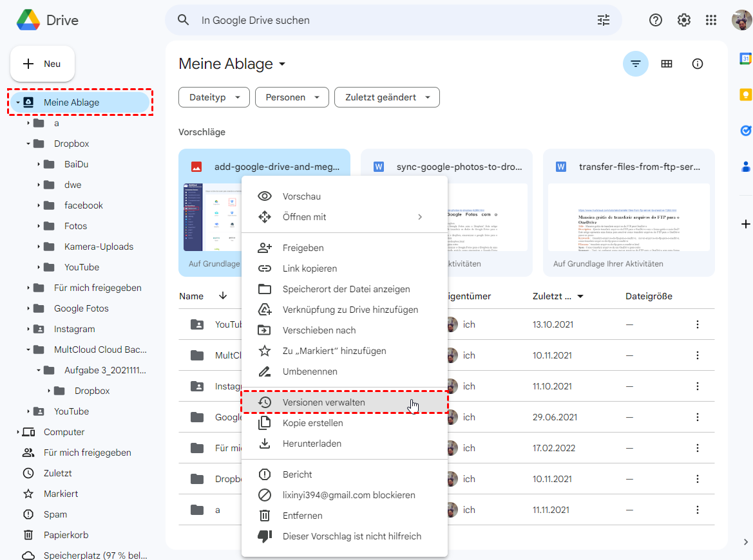This screenshot has height=560, width=753.
Task: Switch to grid layout view
Action: click(667, 64)
